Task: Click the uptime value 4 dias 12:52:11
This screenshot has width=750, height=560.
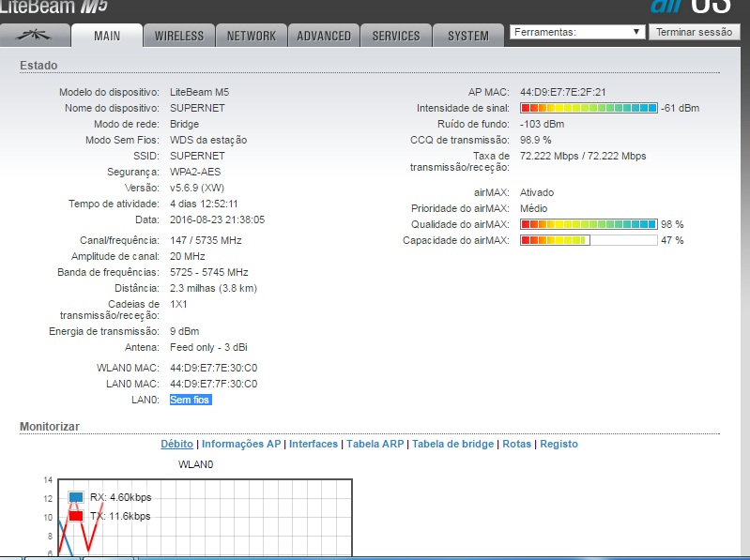Action: tap(204, 204)
